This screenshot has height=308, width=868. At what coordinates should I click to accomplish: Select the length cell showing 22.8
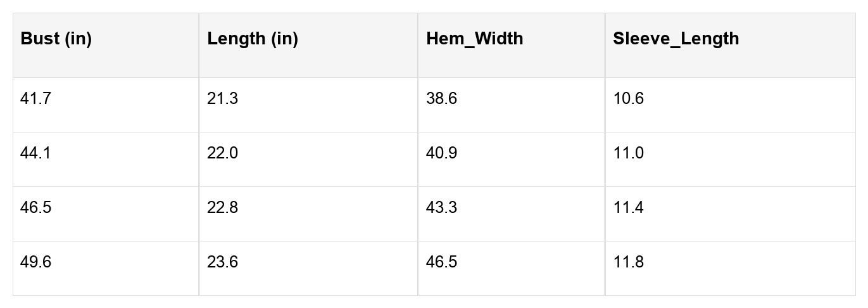pyautogui.click(x=222, y=208)
